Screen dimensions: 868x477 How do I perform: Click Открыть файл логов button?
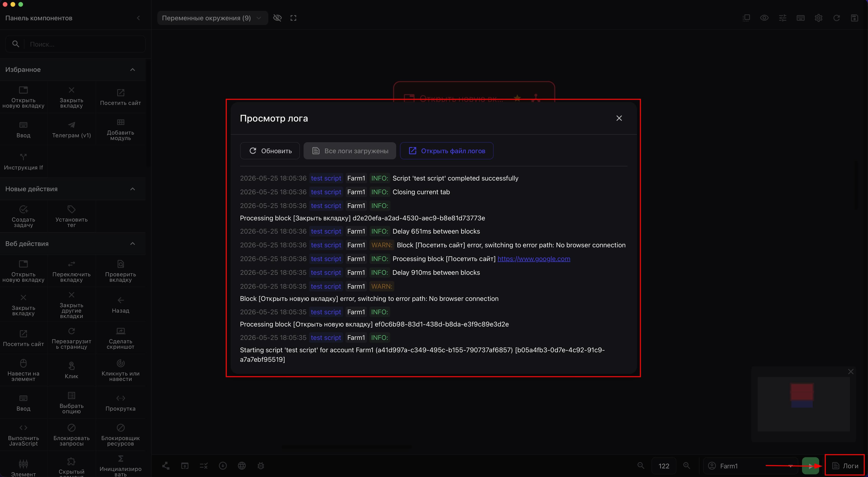(447, 150)
